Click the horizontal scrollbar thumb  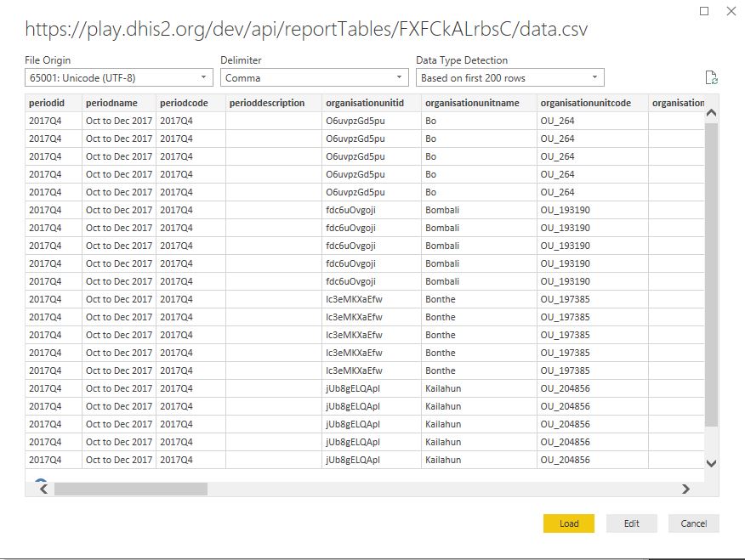[130, 489]
